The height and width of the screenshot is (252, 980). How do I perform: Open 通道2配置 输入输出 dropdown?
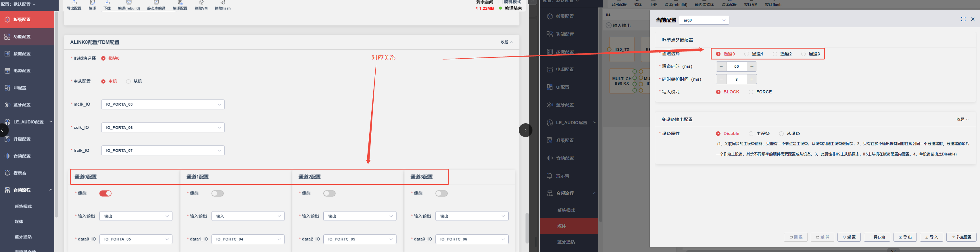(x=360, y=216)
